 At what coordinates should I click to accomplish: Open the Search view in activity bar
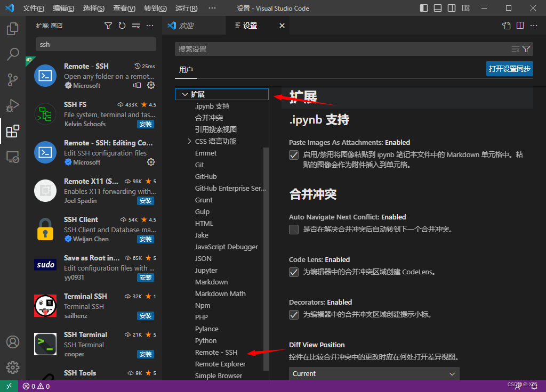coord(13,54)
